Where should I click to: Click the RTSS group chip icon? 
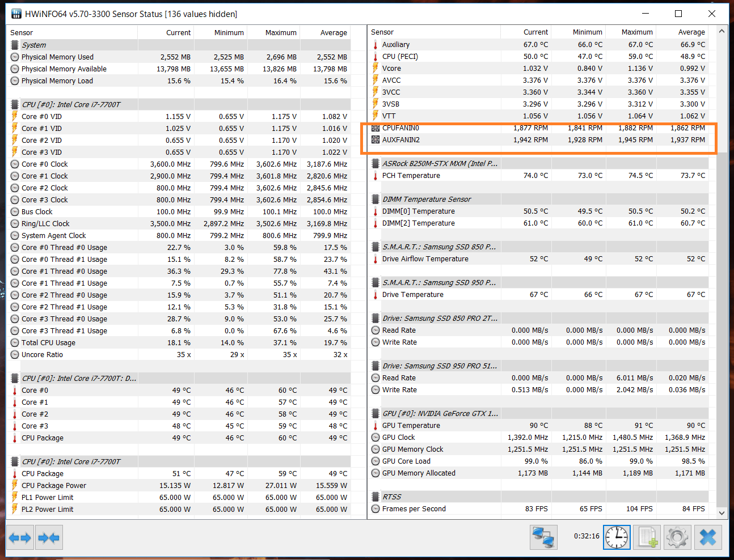tap(376, 497)
